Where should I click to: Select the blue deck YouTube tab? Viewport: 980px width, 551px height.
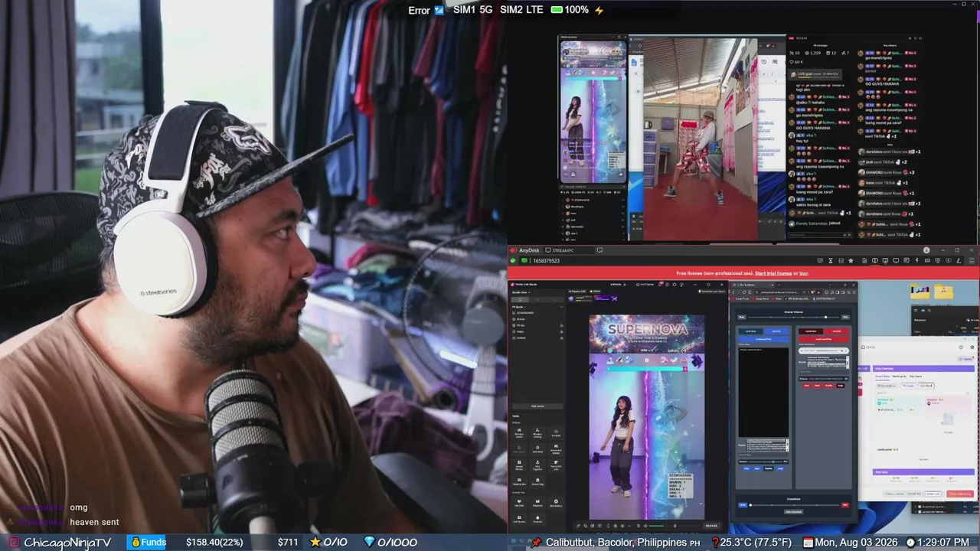(776, 331)
